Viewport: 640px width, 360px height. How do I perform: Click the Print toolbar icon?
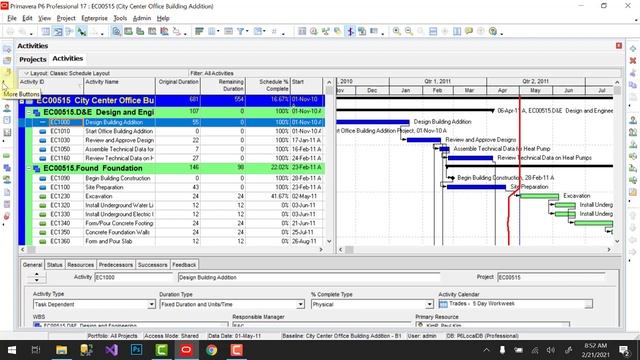(x=10, y=31)
